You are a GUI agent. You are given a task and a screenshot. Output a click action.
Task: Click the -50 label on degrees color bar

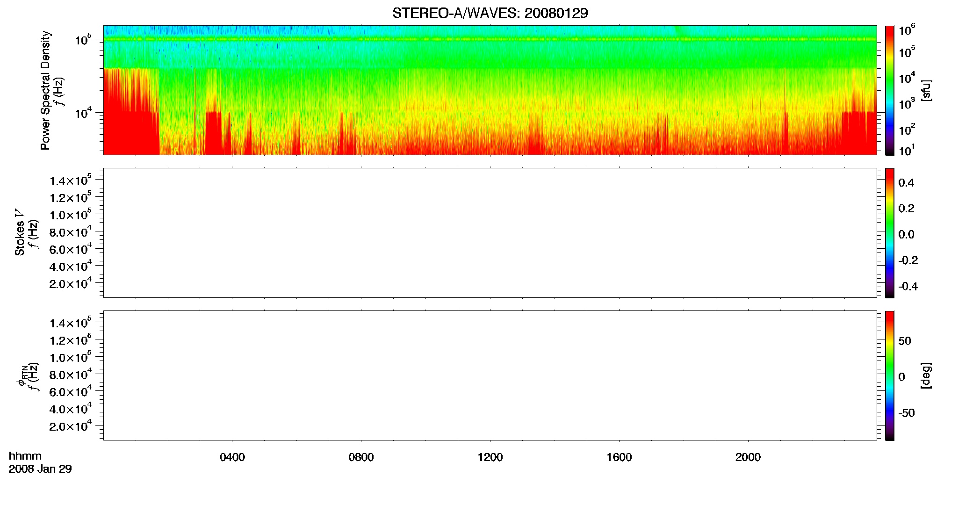coord(907,413)
